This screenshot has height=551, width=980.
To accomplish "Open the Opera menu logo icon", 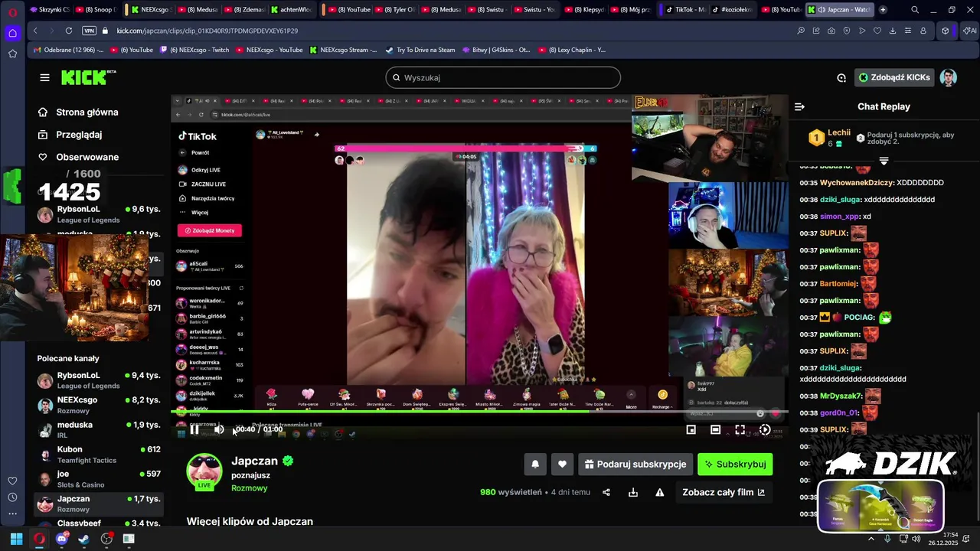I will pyautogui.click(x=12, y=12).
